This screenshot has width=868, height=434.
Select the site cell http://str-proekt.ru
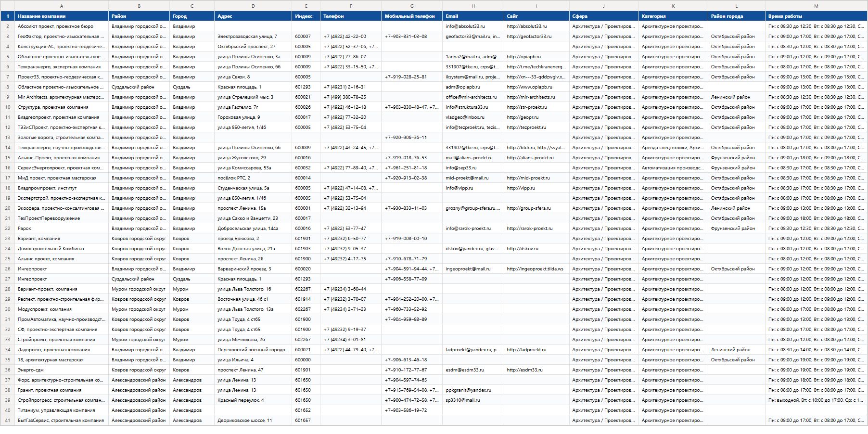(536, 107)
